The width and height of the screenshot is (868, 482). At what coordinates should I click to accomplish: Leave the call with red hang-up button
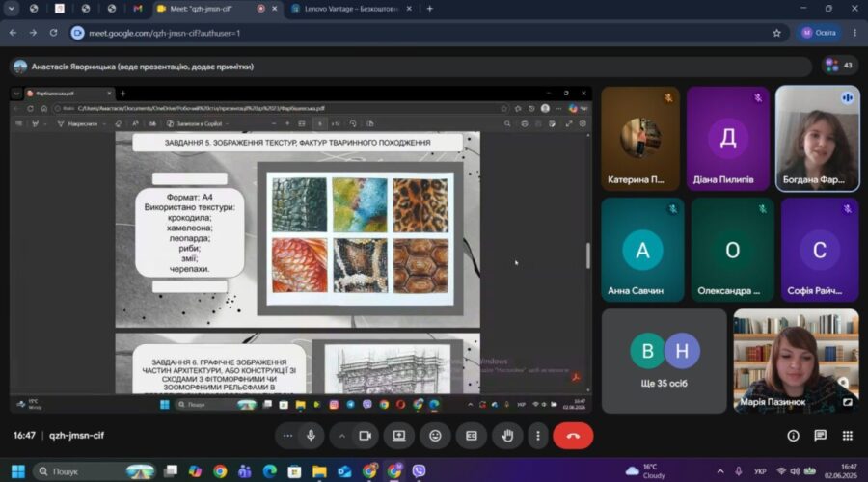(573, 436)
